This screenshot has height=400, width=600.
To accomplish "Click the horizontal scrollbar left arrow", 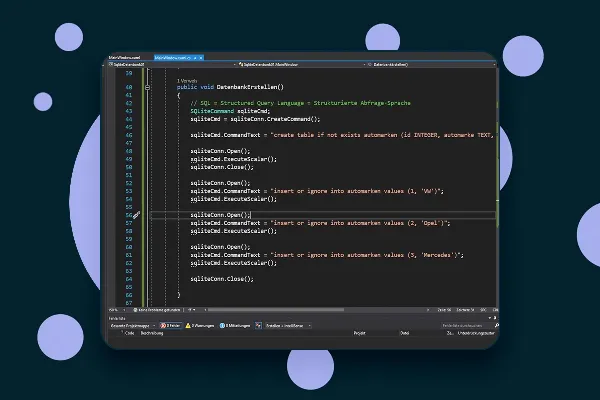I will point(205,310).
